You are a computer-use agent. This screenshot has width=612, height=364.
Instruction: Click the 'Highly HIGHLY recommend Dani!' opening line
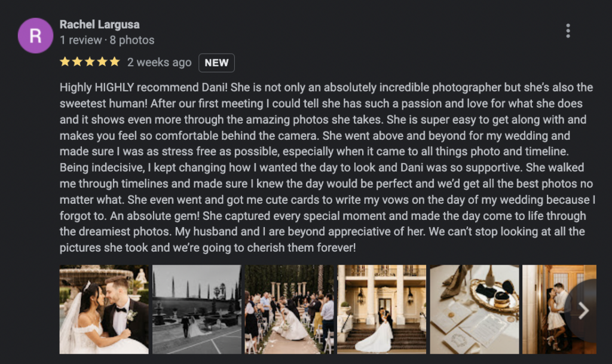pos(143,87)
